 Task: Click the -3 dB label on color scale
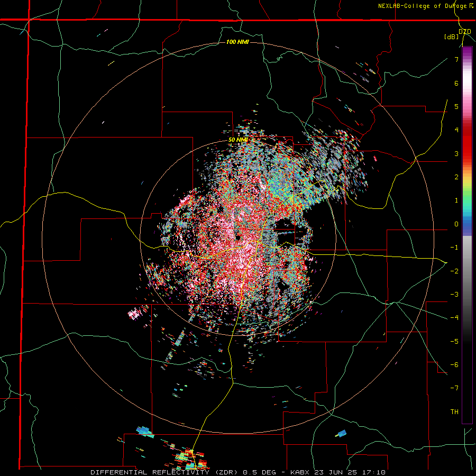click(x=454, y=295)
